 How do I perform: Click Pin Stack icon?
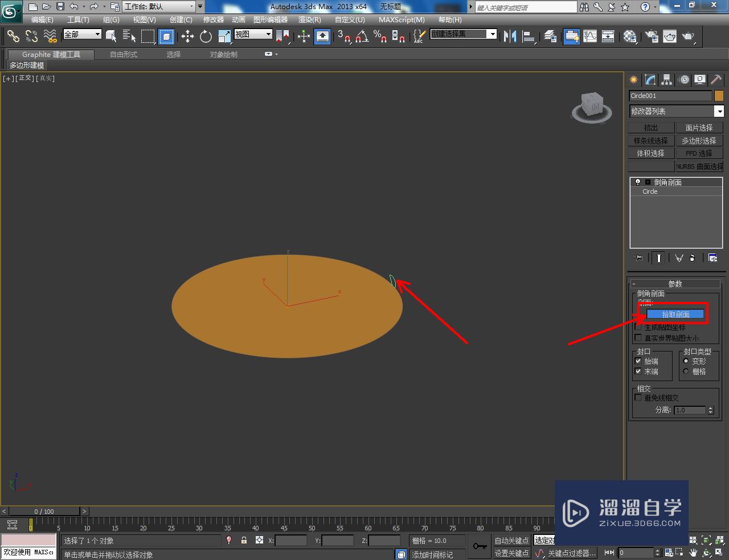click(638, 258)
